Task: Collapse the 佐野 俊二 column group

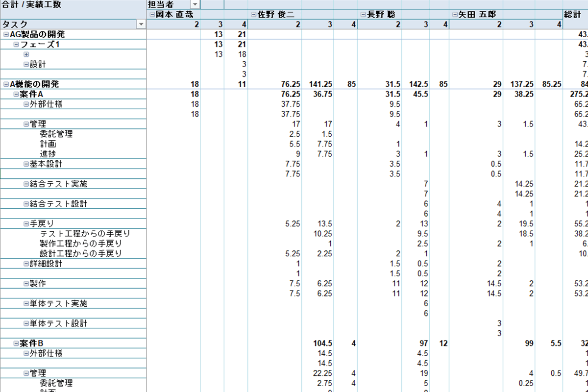Action: click(x=253, y=15)
